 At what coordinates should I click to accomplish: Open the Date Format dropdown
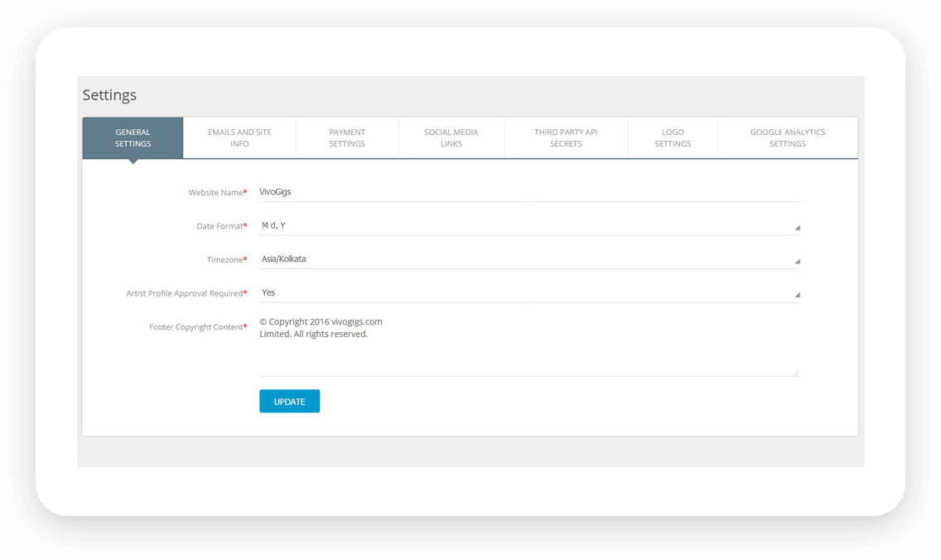point(528,224)
